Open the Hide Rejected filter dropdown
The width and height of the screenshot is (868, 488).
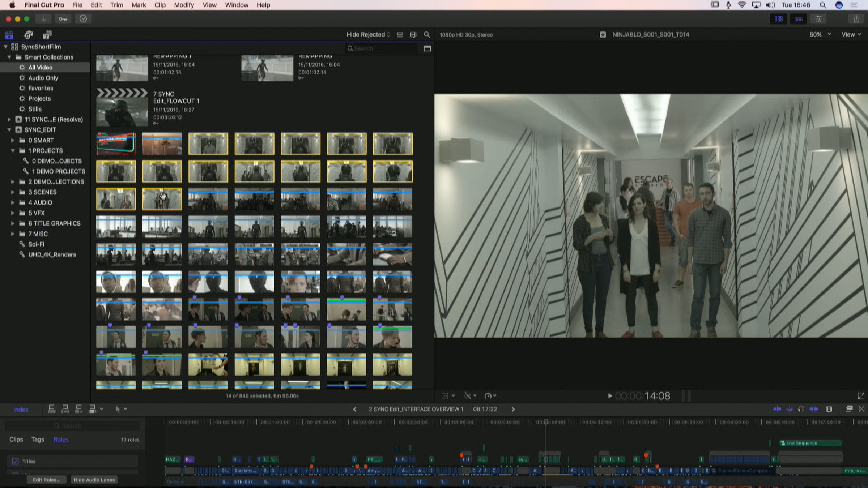point(368,35)
